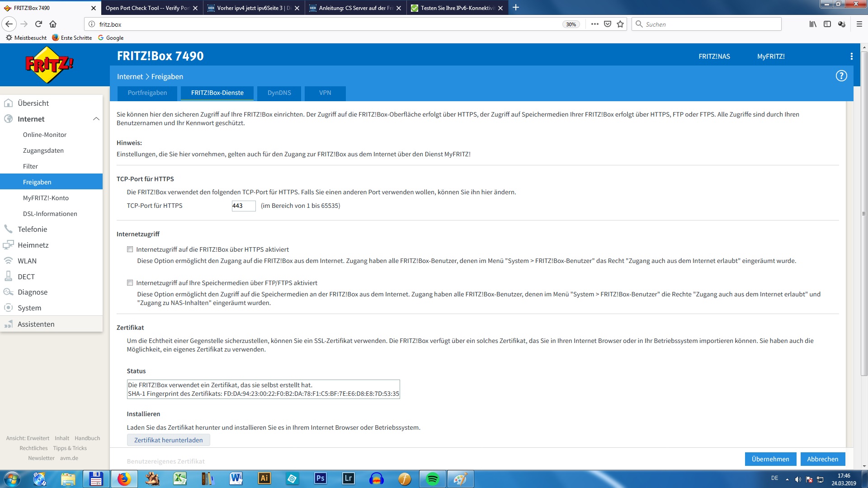Open page actions three-dot menu in address bar

(x=594, y=24)
